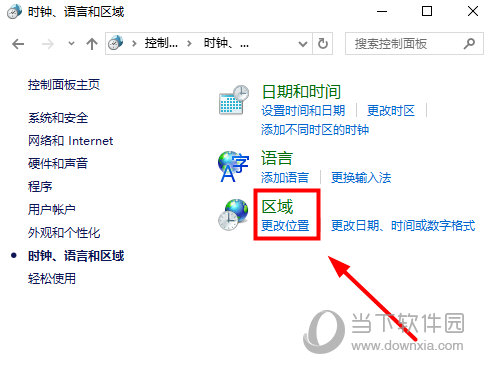The width and height of the screenshot is (488, 375).
Task: Open 硬件和声音 category
Action: [58, 163]
